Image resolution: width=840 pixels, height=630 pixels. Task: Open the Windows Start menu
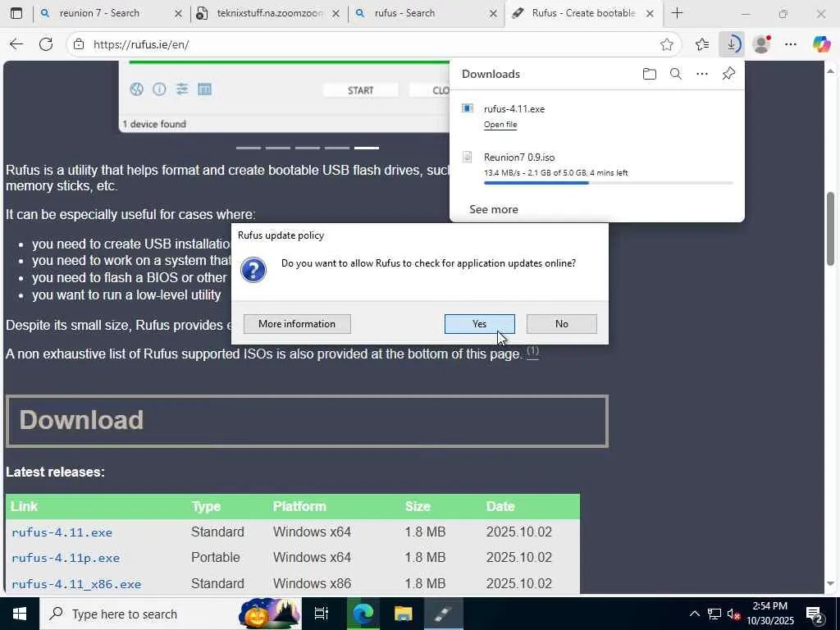click(20, 614)
